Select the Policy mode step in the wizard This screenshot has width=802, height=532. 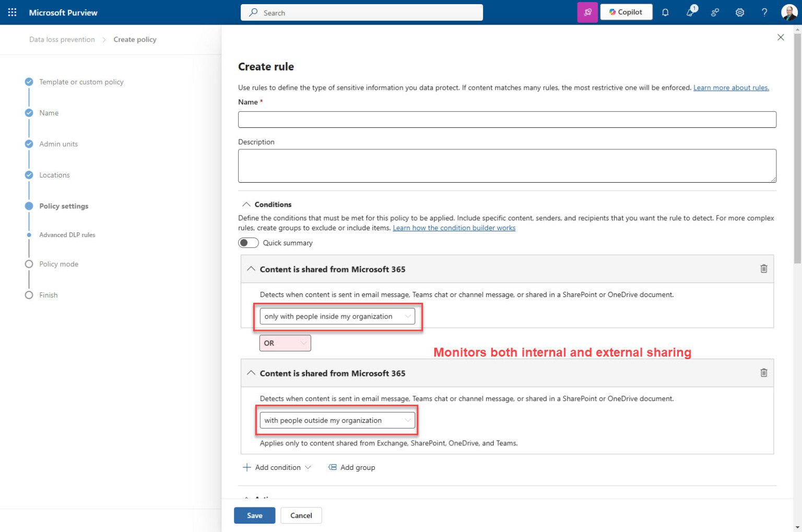[x=58, y=264]
